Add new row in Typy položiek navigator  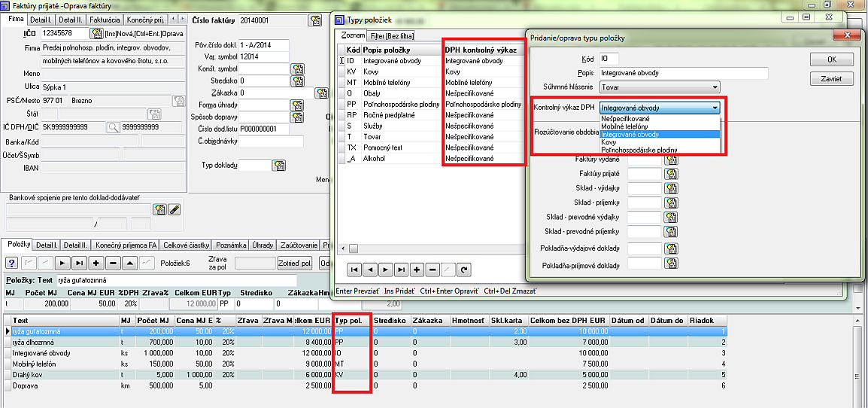417,269
